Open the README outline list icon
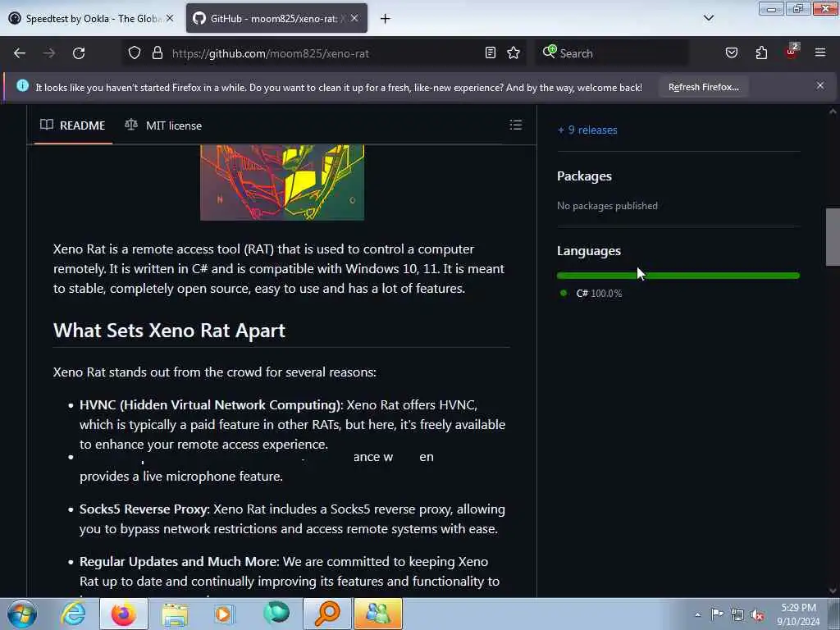 click(515, 125)
